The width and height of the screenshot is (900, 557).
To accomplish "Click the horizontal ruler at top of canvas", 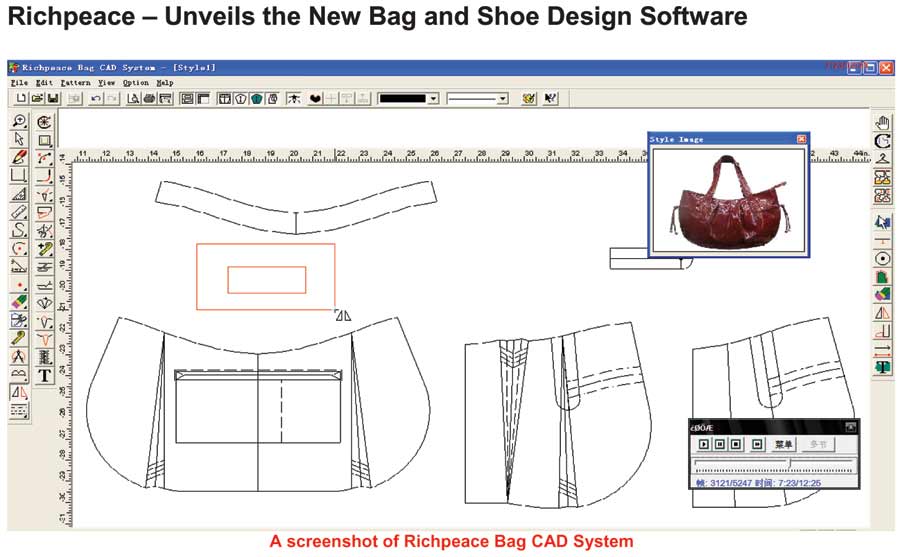I will 471,155.
